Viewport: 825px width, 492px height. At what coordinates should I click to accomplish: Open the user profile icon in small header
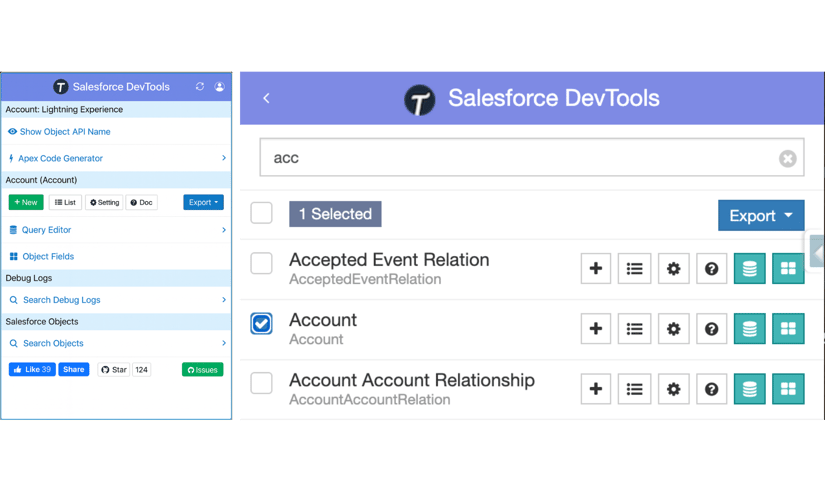(219, 86)
